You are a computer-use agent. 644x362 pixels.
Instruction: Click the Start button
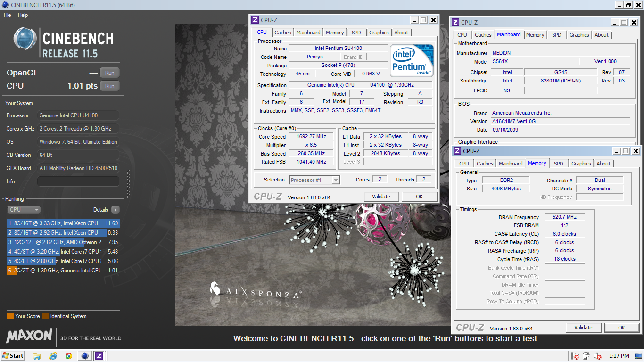pos(13,356)
